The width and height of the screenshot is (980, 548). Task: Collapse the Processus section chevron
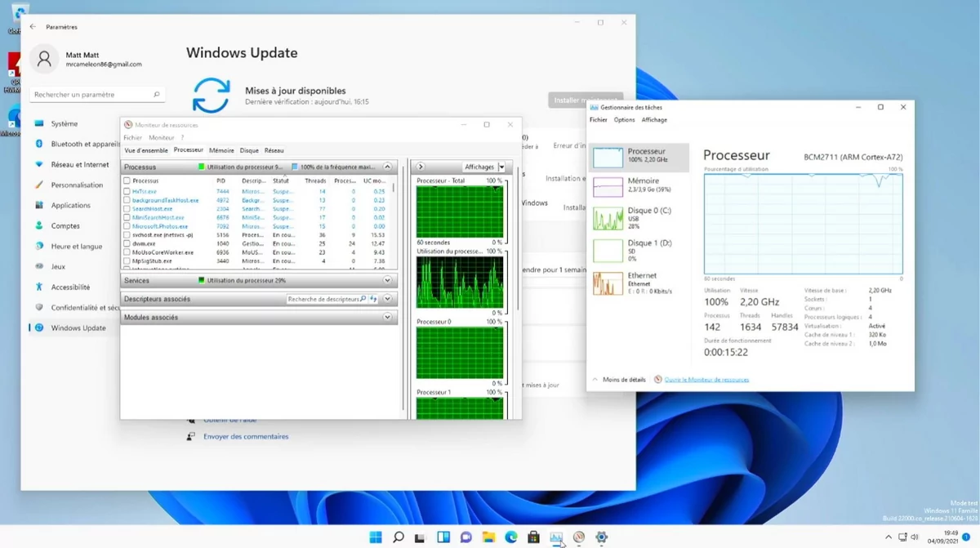(388, 167)
